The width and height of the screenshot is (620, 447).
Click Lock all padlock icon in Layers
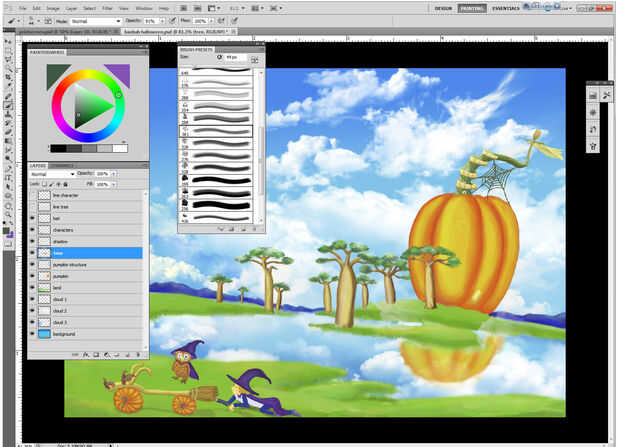(x=66, y=184)
